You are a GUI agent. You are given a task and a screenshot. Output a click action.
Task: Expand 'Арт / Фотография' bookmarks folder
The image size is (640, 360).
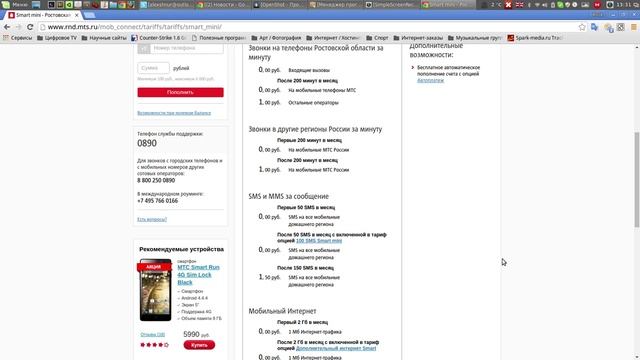tap(276, 38)
